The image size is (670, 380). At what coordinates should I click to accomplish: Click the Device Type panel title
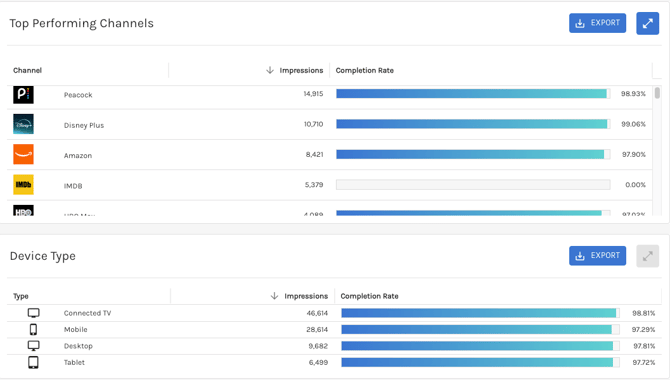(43, 256)
